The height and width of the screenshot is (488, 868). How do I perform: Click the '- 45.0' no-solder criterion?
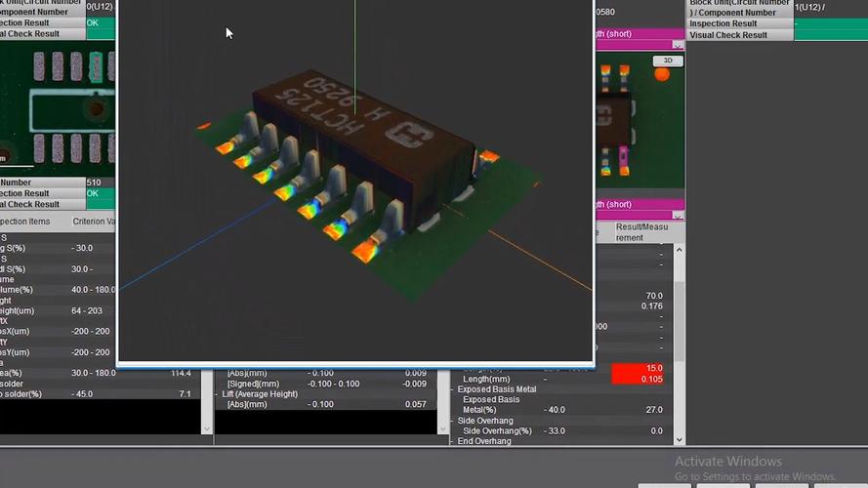pyautogui.click(x=82, y=394)
